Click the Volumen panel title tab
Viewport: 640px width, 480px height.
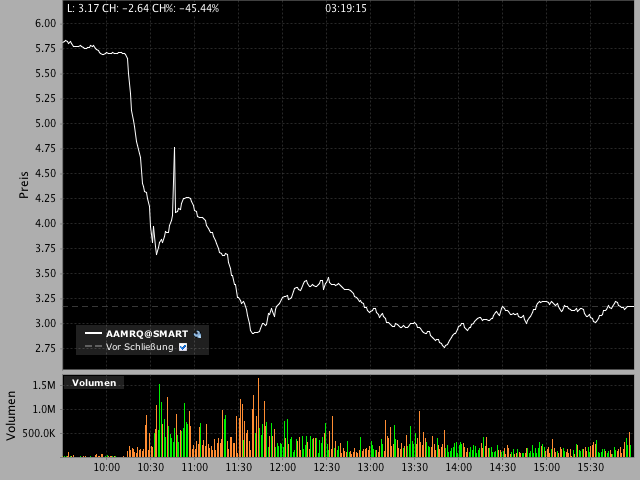(x=94, y=382)
